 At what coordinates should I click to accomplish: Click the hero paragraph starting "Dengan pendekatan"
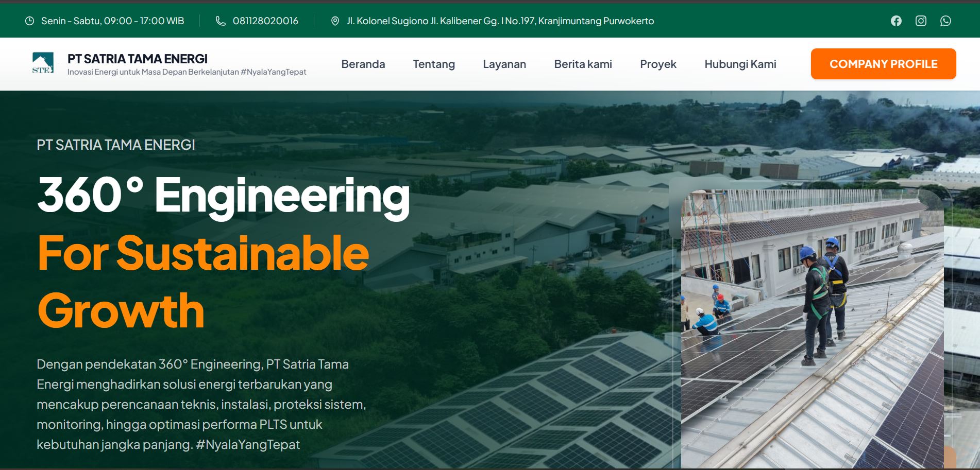[x=201, y=404]
